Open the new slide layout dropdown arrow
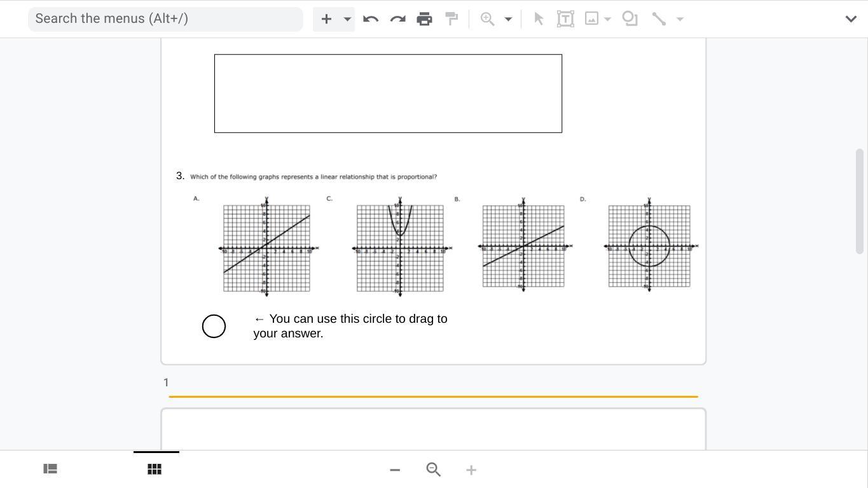Image resolution: width=868 pixels, height=488 pixels. point(347,19)
